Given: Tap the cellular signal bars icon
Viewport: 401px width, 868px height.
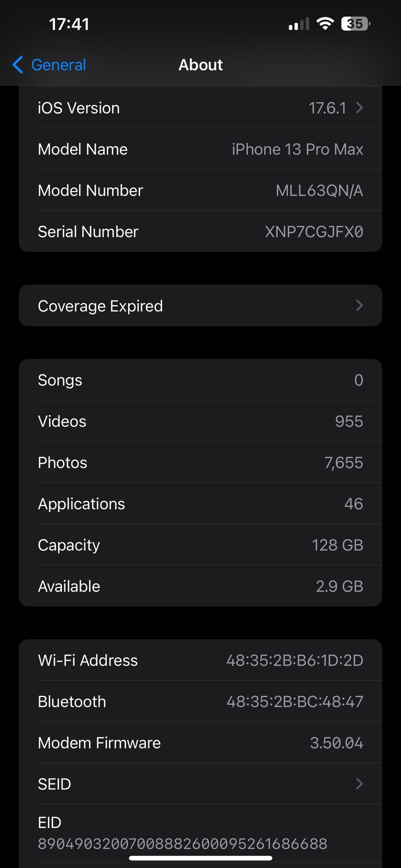Looking at the screenshot, I should pyautogui.click(x=299, y=24).
